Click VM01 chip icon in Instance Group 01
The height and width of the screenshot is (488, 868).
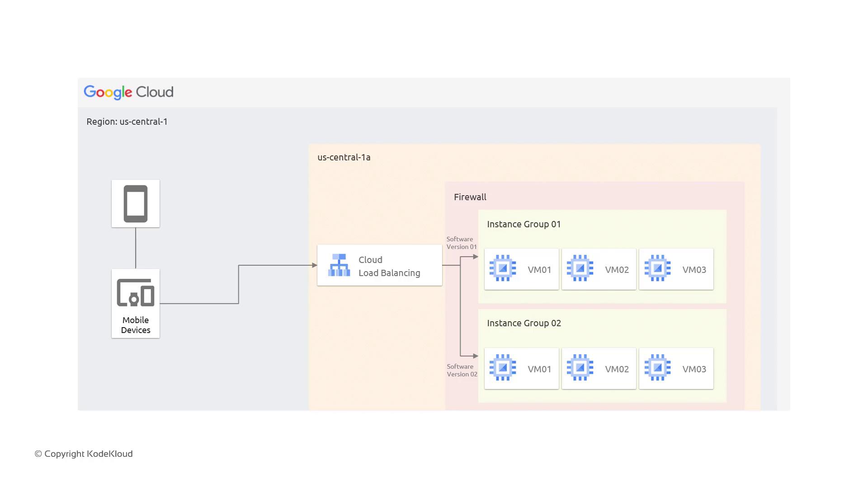pos(503,268)
